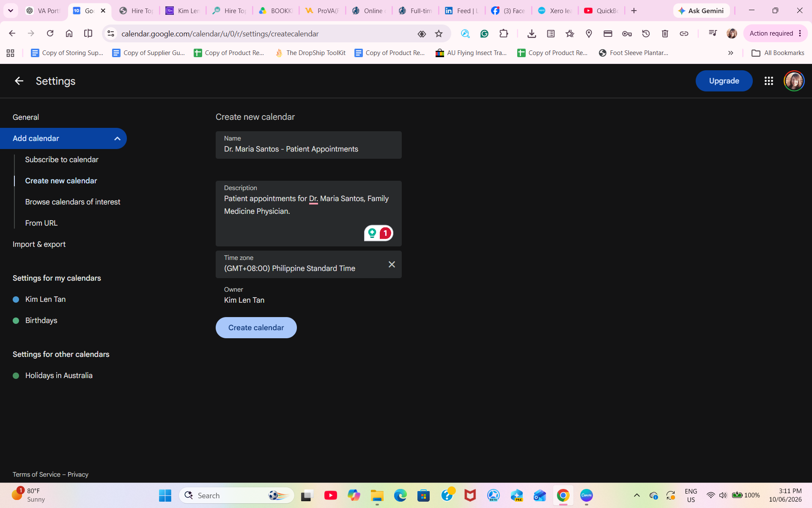Image resolution: width=812 pixels, height=508 pixels.
Task: Switch to the VA Portfolio browser tab
Action: (44, 11)
